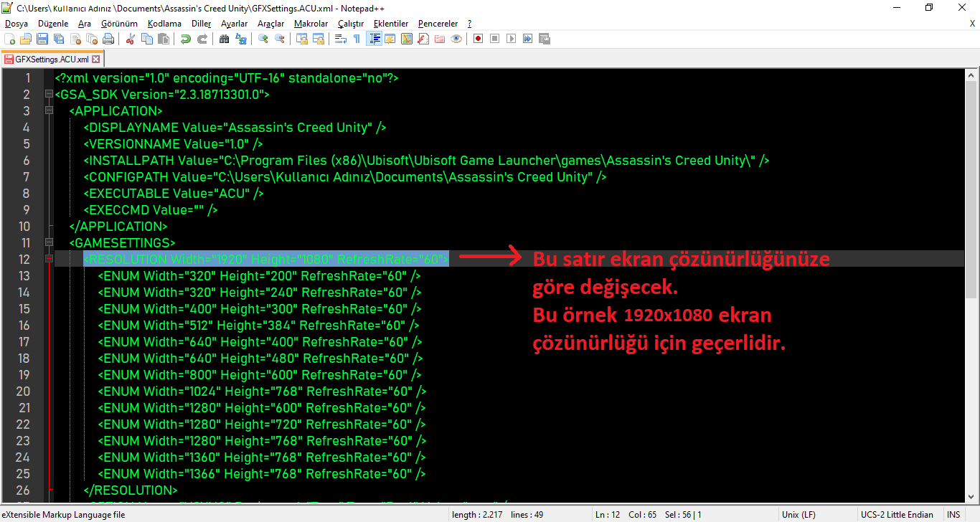
Task: Click the eXtensible Markup Language file status text
Action: (63, 515)
